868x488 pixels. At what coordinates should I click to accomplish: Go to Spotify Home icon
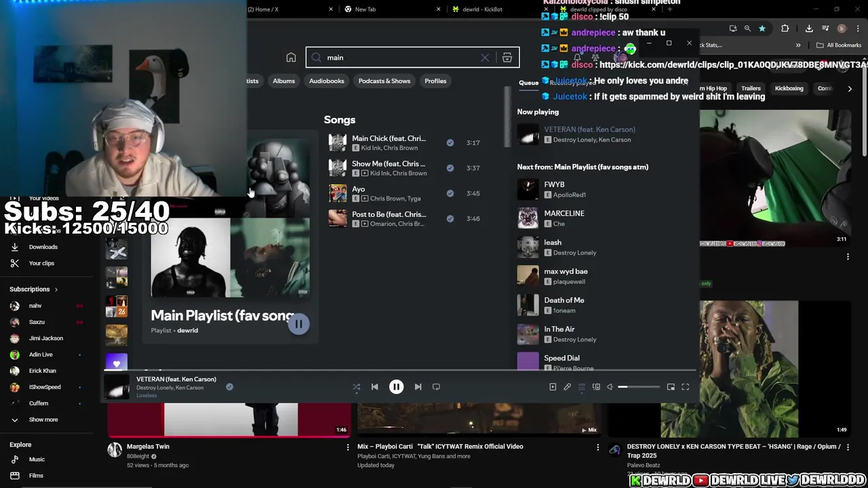point(291,58)
